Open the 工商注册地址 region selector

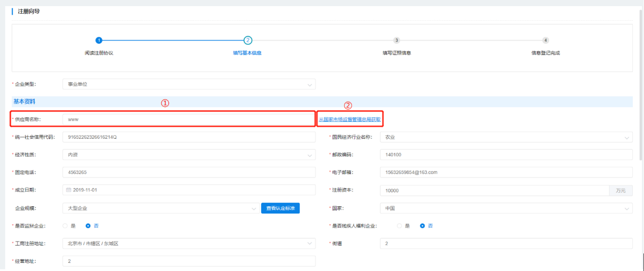tap(188, 244)
